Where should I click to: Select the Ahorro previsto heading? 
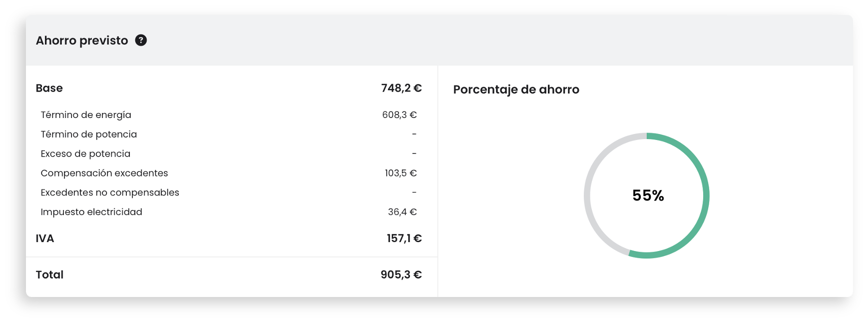(82, 40)
